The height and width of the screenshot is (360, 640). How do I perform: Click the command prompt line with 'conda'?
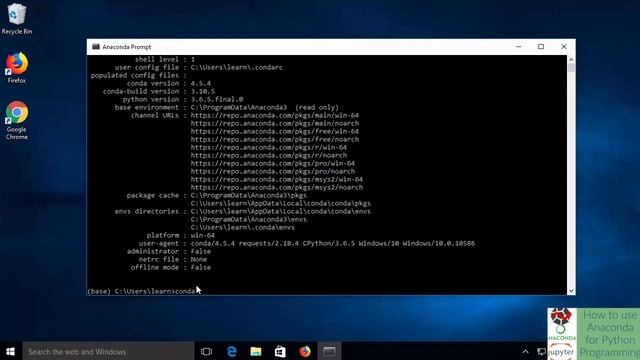point(142,291)
